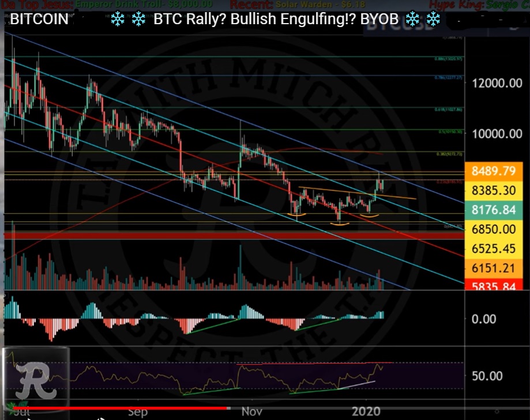Select the 6850.00 price label
The height and width of the screenshot is (420, 530).
point(494,229)
